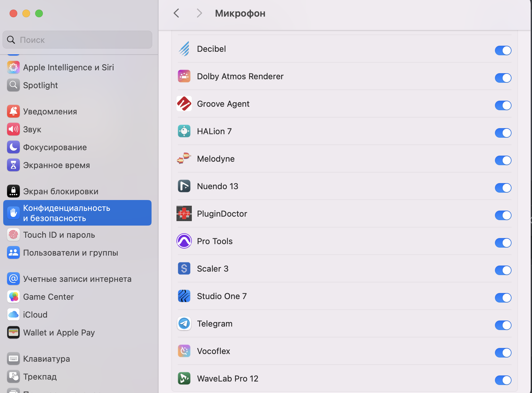This screenshot has height=393, width=532.
Task: Click the HALion 7 app icon
Action: coord(184,131)
